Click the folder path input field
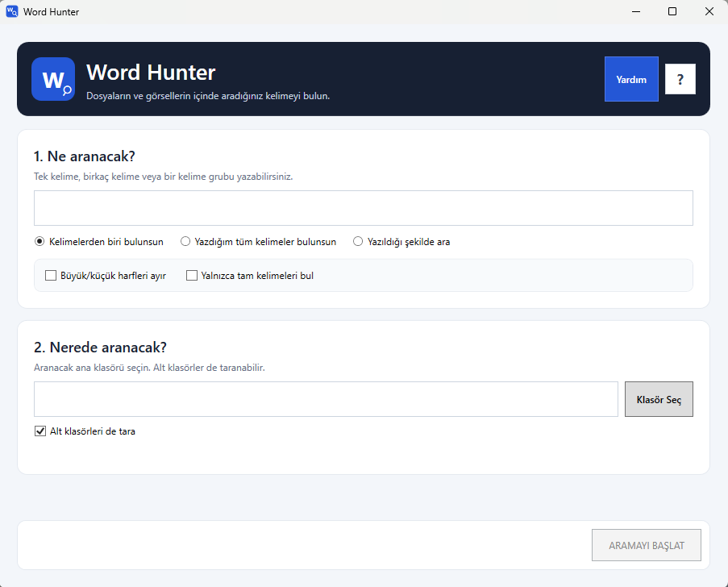Image resolution: width=728 pixels, height=587 pixels. 326,399
